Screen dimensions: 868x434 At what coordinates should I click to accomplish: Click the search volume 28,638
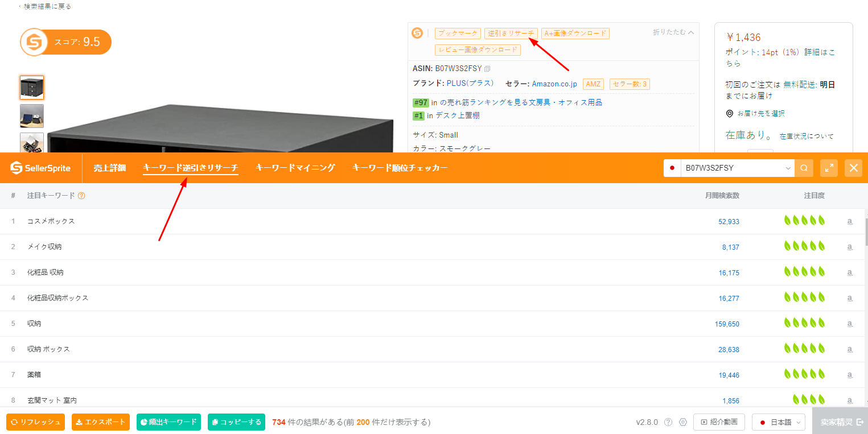point(729,350)
